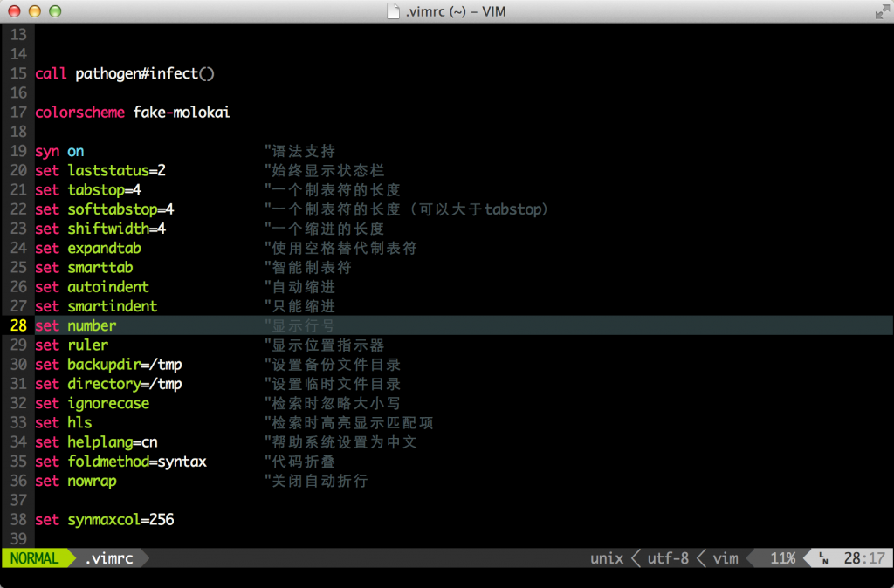894x588 pixels.
Task: Click "set autoindent" setting
Action: coord(93,287)
